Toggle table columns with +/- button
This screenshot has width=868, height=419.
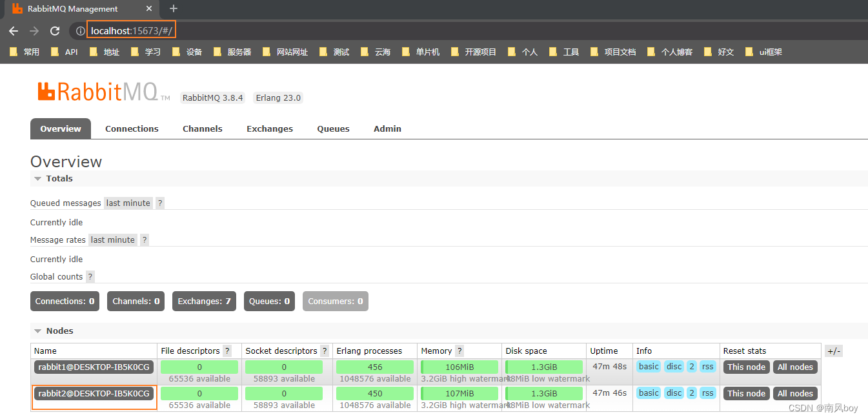pyautogui.click(x=834, y=351)
